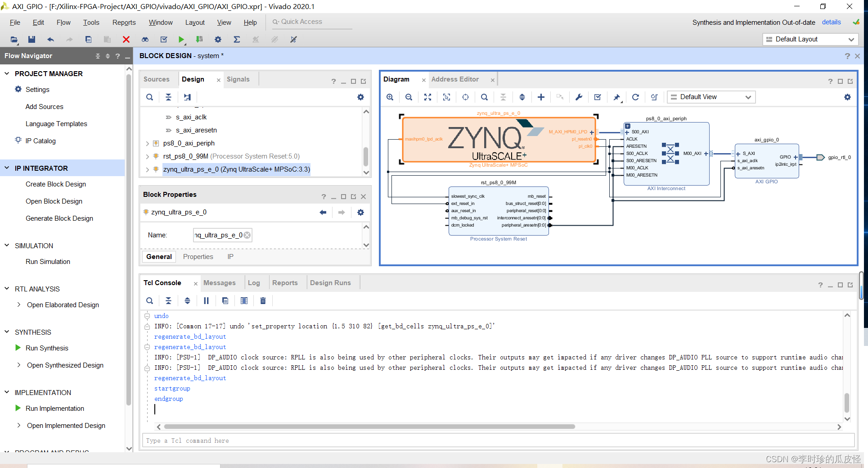Click the pin icon in diagram toolbar
The image size is (868, 468).
click(616, 97)
